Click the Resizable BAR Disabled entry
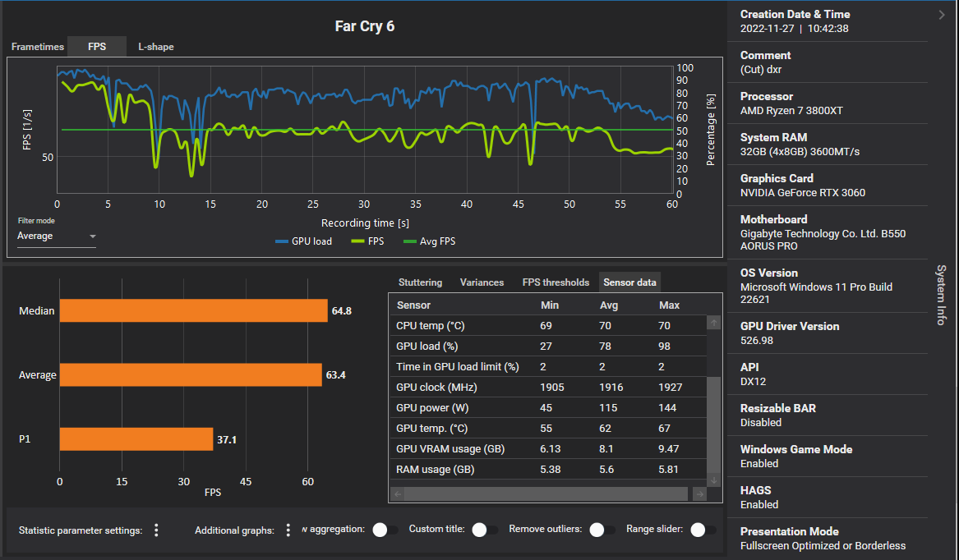The image size is (959, 560). tap(827, 415)
